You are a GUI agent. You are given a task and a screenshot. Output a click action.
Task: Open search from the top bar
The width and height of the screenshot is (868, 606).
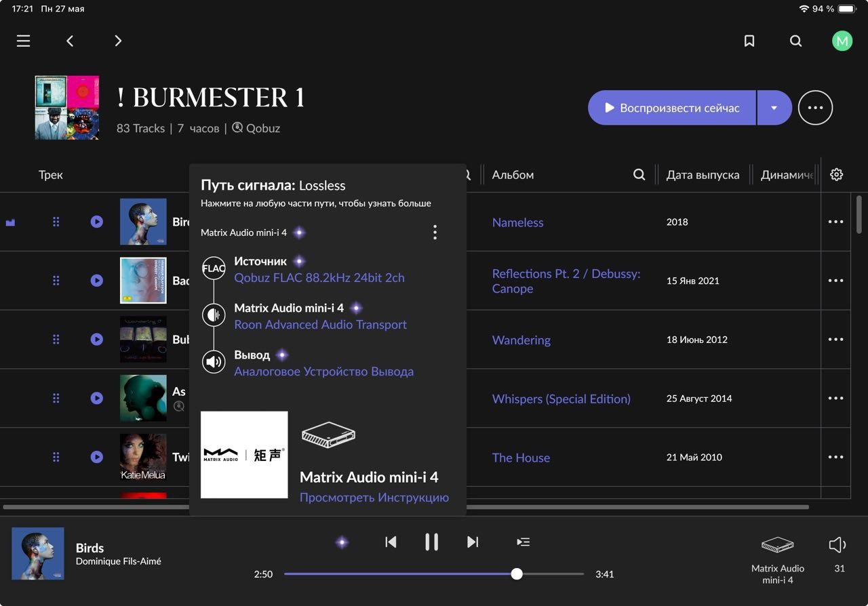[x=796, y=41]
